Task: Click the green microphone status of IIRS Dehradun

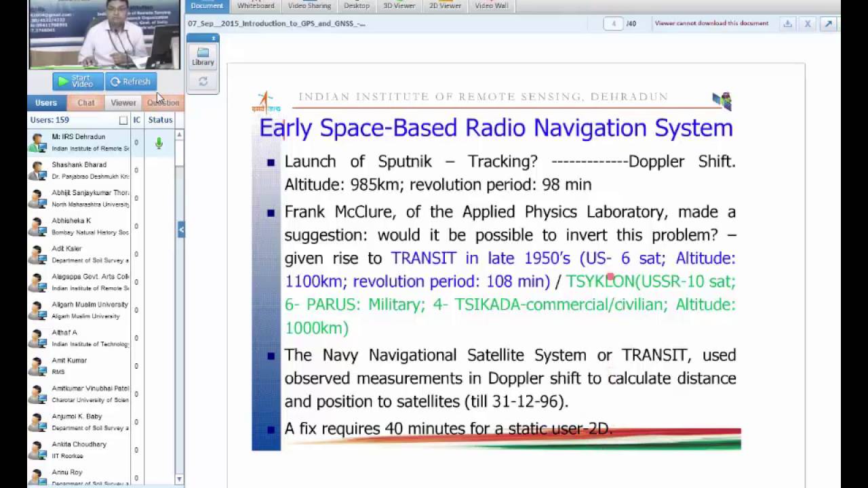Action: [159, 143]
